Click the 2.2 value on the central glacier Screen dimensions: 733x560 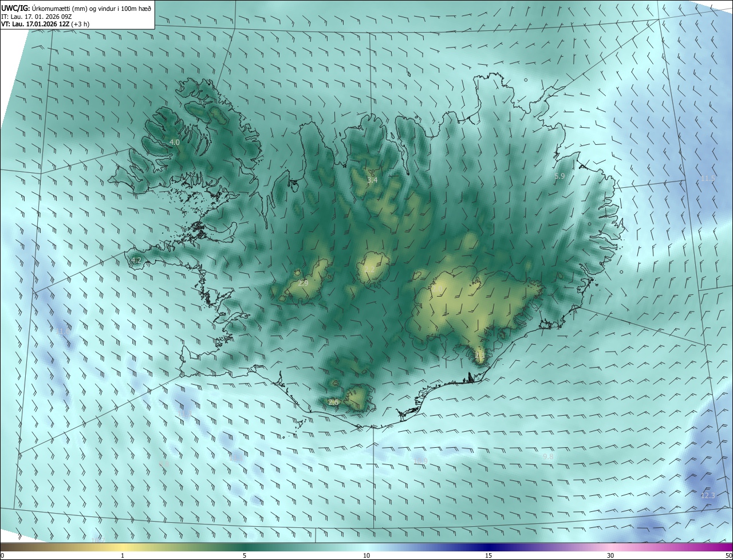370,270
